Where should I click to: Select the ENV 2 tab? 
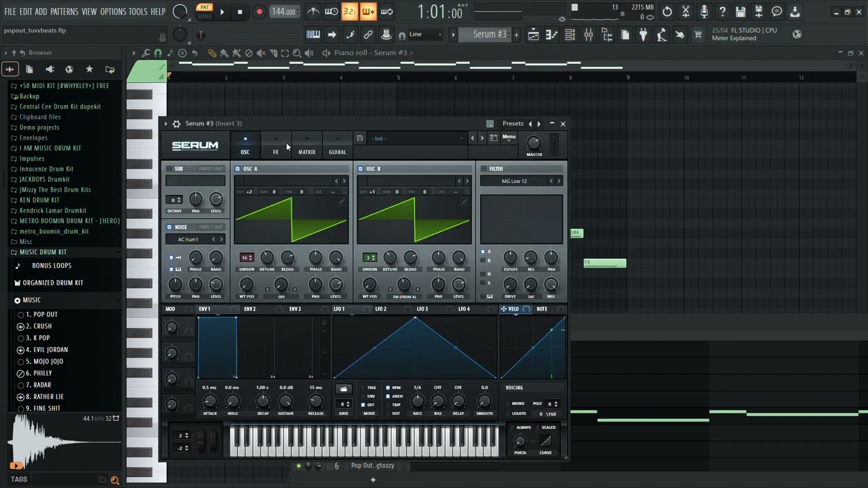tap(250, 309)
